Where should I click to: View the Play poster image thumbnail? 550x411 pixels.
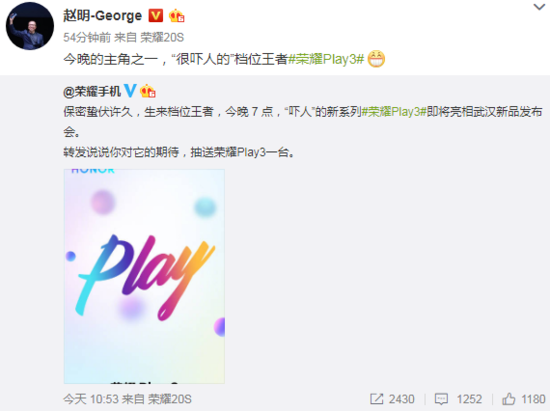[144, 276]
